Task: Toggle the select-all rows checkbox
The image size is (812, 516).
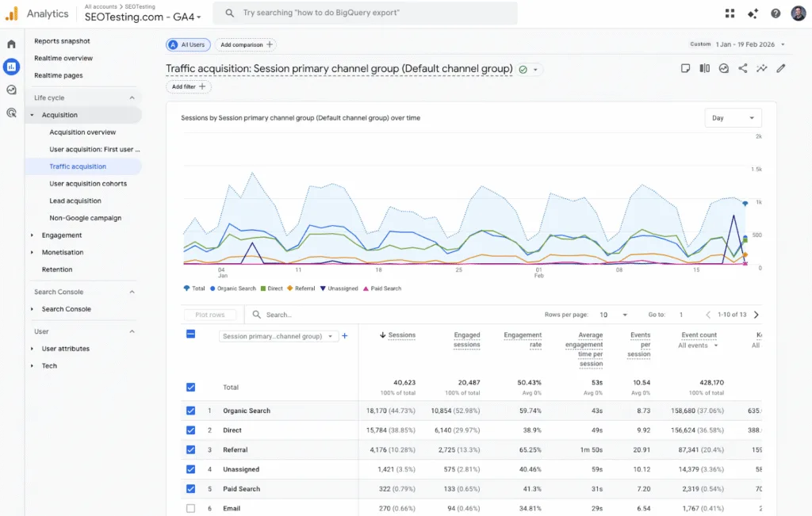Action: coord(190,334)
